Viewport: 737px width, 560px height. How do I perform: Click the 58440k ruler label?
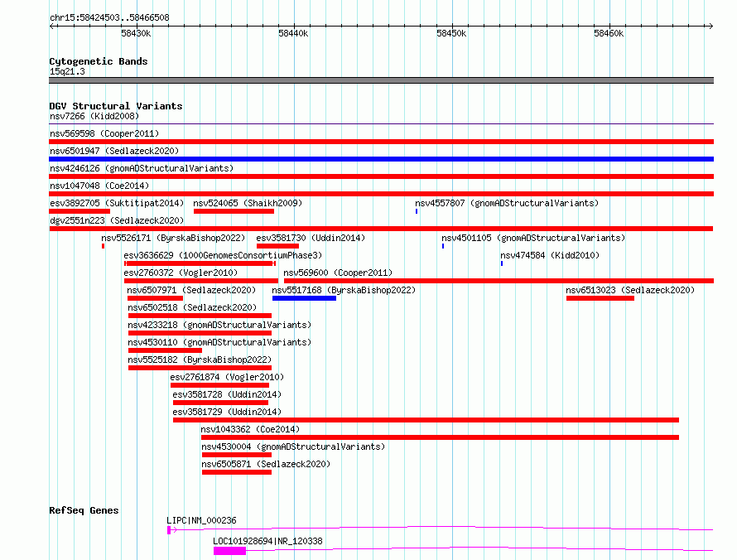pyautogui.click(x=293, y=33)
